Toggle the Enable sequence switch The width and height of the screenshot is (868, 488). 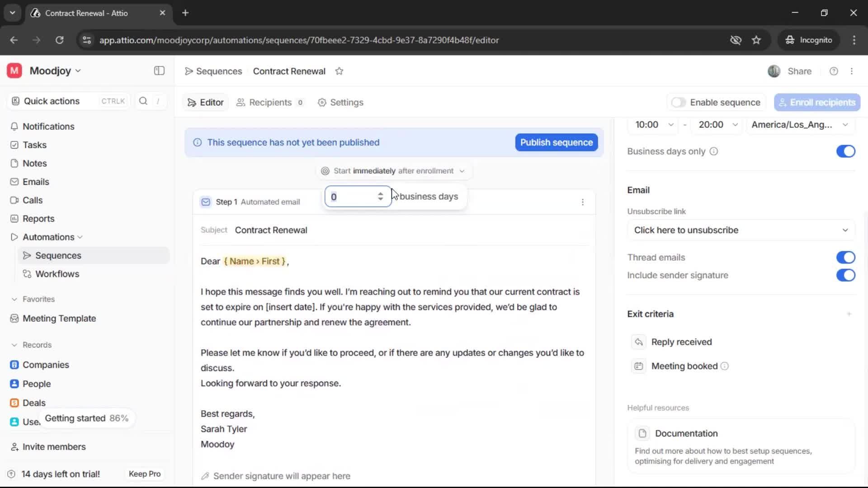tap(678, 103)
